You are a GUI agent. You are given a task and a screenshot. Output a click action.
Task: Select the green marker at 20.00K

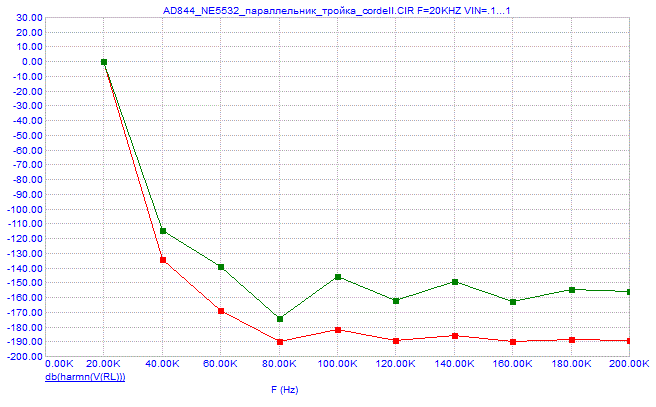tap(104, 62)
